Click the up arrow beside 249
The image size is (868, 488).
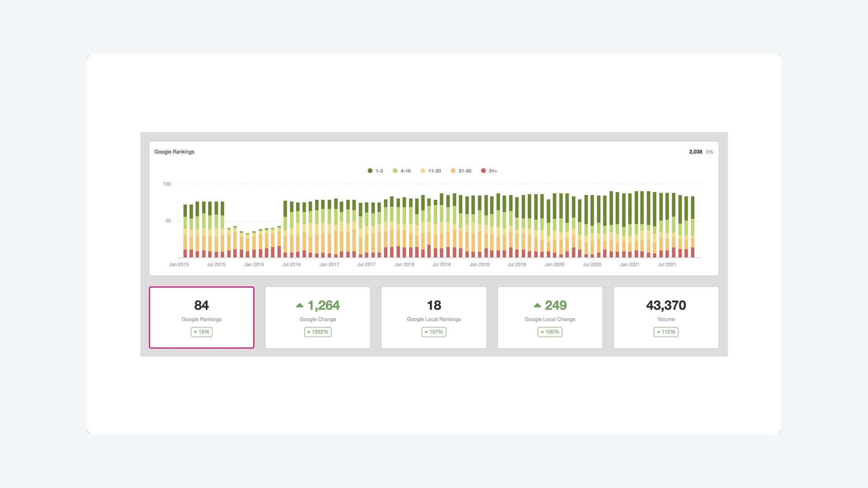[537, 305]
